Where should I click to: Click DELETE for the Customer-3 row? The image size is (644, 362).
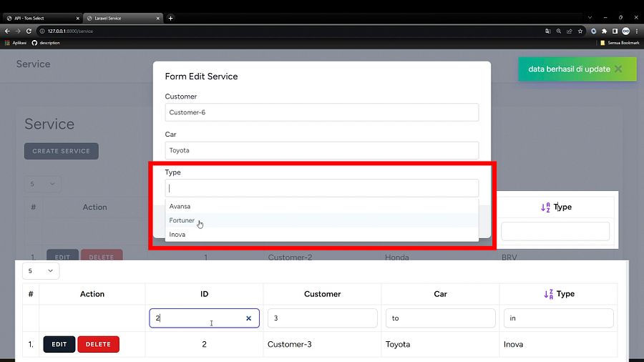click(98, 344)
